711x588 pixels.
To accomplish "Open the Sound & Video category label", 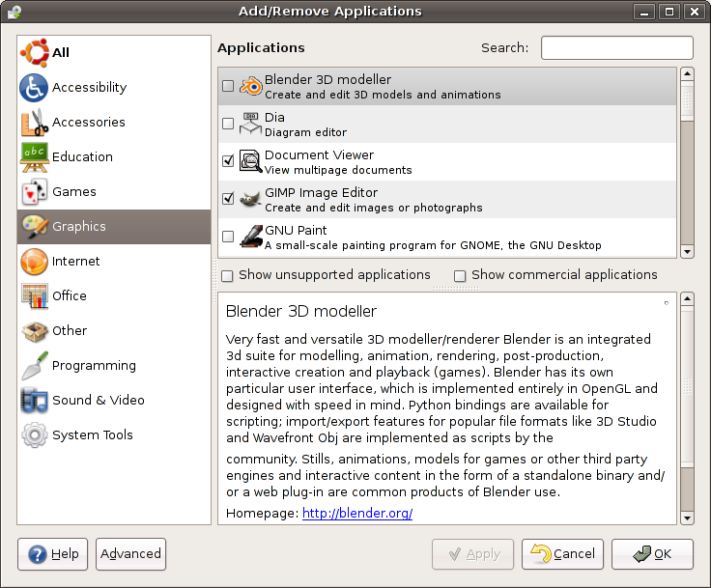I will click(x=99, y=401).
